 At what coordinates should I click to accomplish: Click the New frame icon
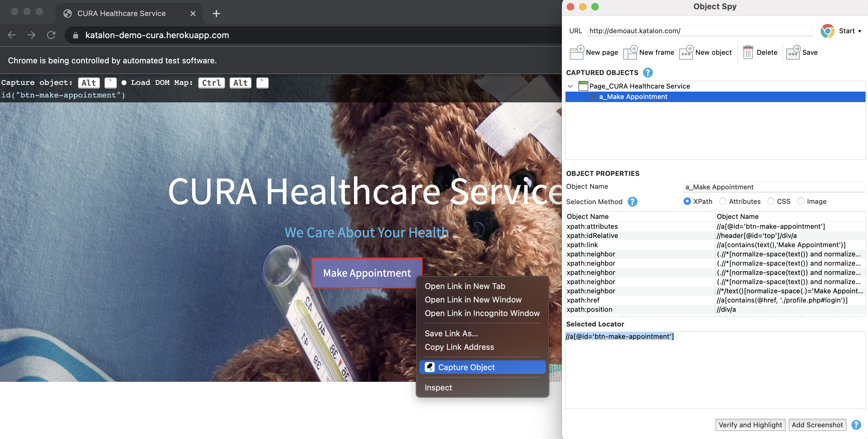(x=630, y=52)
